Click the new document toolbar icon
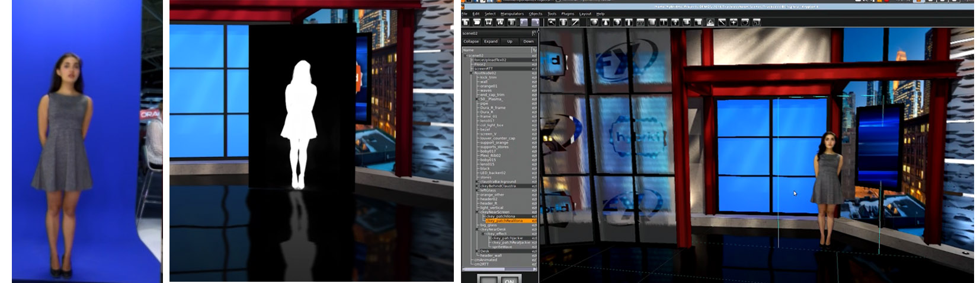 [x=466, y=23]
